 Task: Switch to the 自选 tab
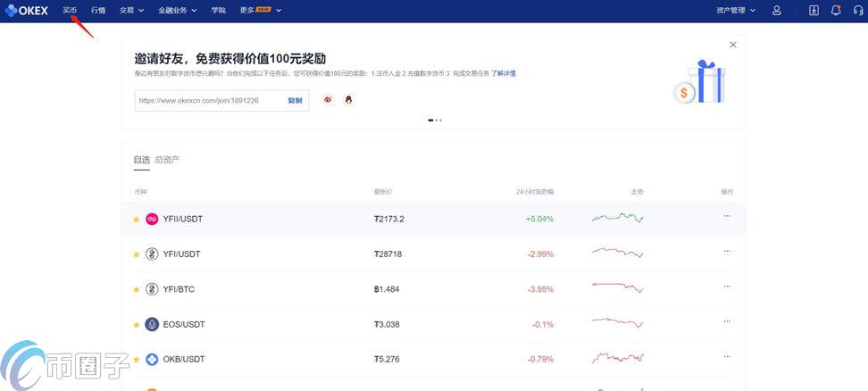pyautogui.click(x=141, y=160)
